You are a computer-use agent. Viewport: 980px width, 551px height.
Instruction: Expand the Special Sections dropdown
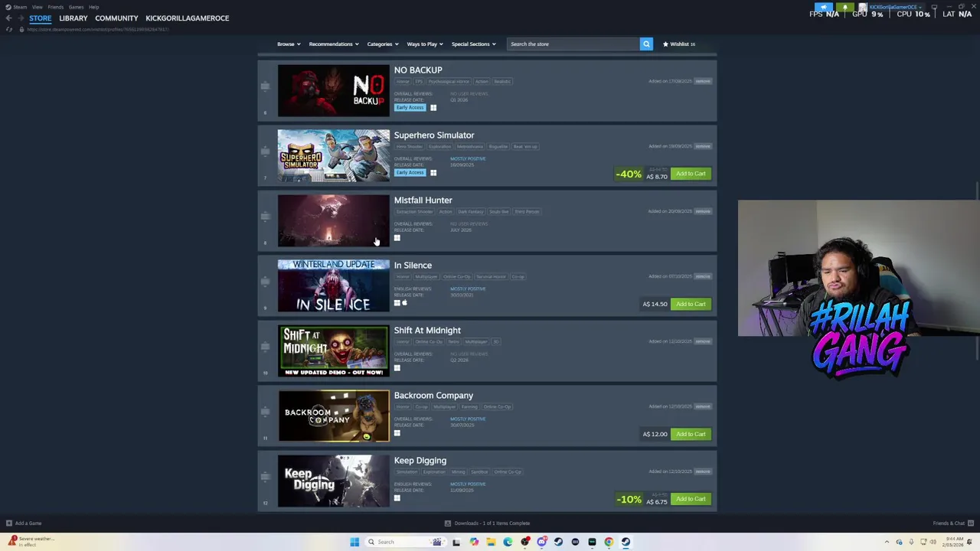coord(473,44)
